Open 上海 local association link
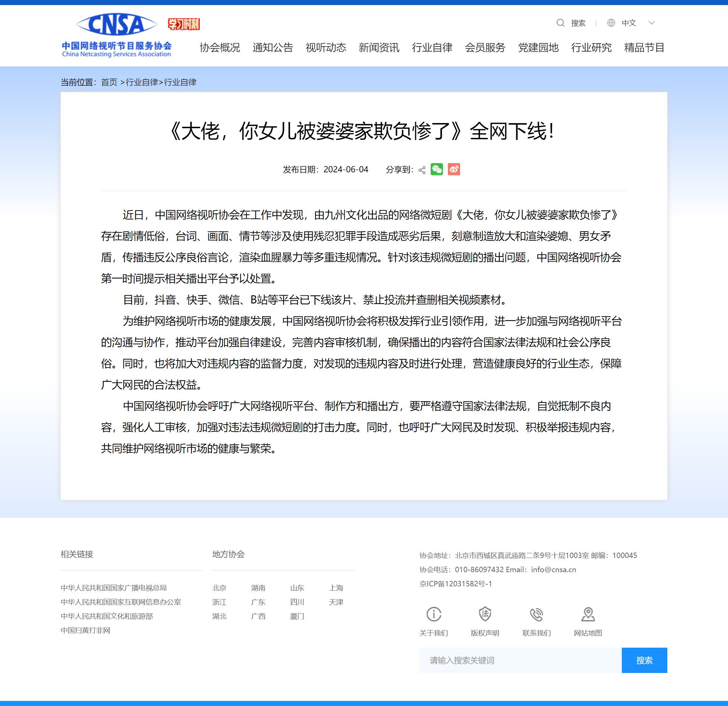 [x=336, y=588]
